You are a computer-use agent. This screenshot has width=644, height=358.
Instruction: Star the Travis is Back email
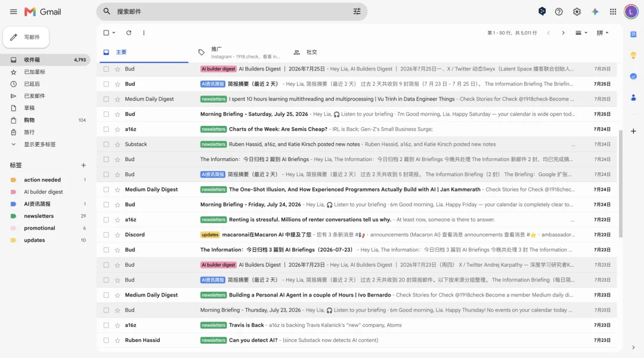tap(117, 325)
